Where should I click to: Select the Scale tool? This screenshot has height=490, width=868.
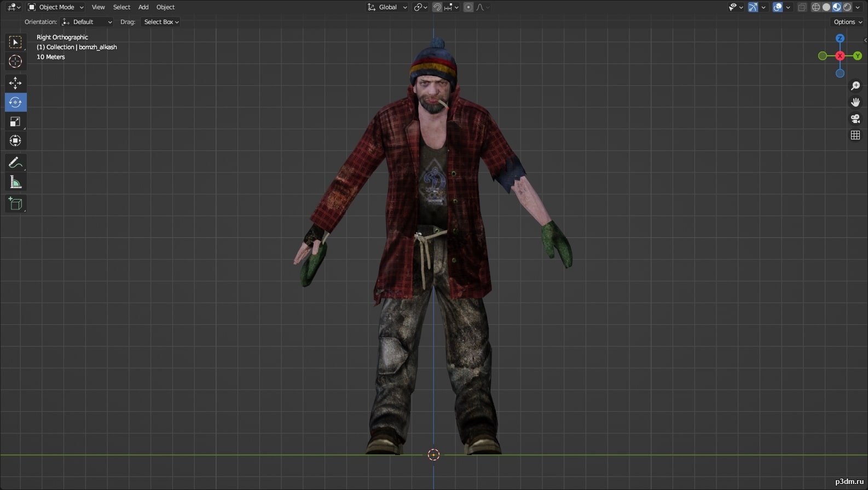pos(15,121)
